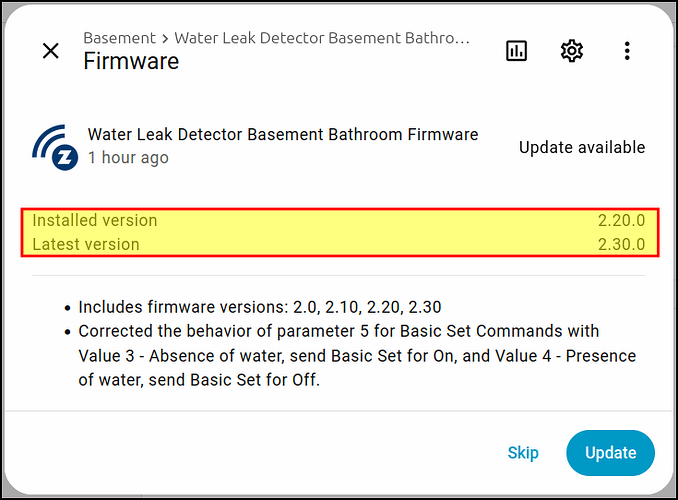The image size is (678, 500).
Task: Click the "Update available" status text
Action: pos(582,147)
